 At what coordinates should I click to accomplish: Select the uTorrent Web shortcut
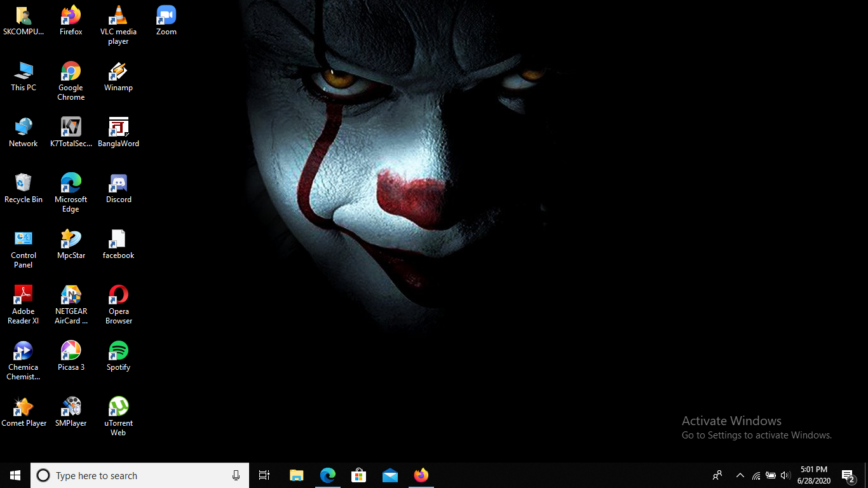point(118,417)
